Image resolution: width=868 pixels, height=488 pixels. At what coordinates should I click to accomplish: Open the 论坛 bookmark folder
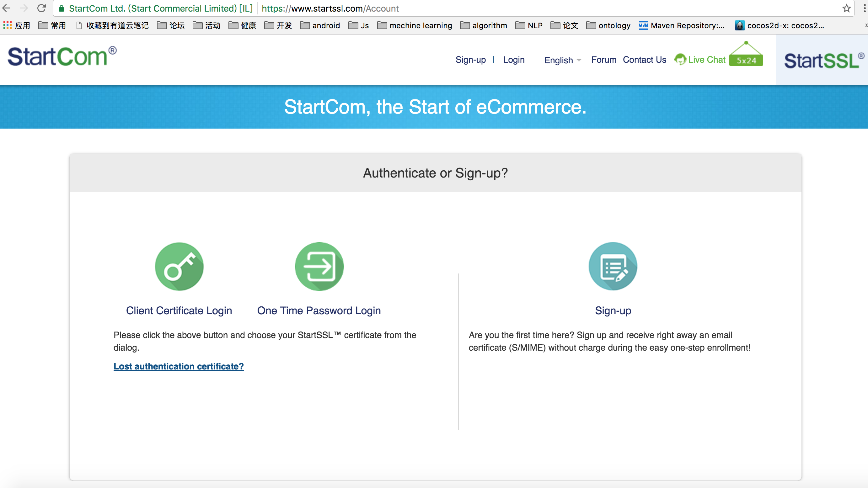click(x=171, y=26)
